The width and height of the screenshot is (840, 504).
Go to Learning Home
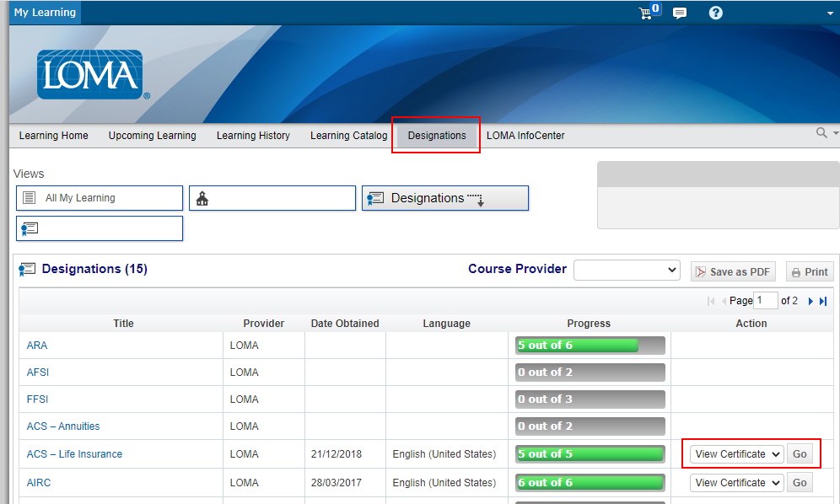tap(54, 136)
